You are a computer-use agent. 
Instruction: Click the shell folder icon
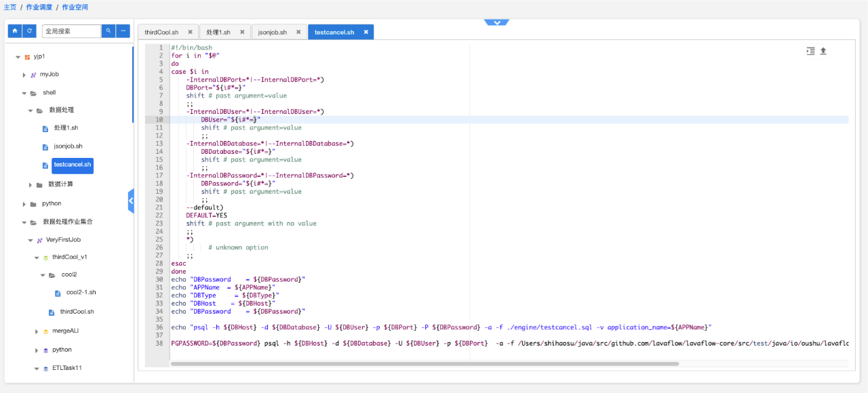point(33,93)
